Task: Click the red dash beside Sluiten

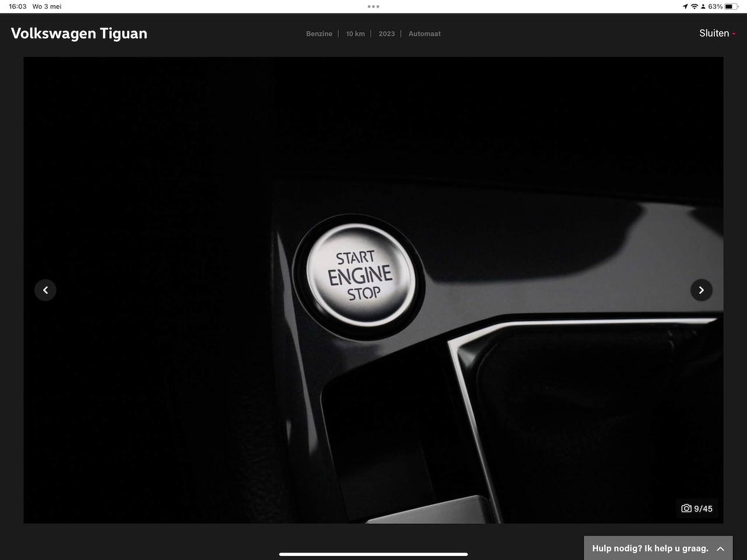Action: [x=734, y=34]
